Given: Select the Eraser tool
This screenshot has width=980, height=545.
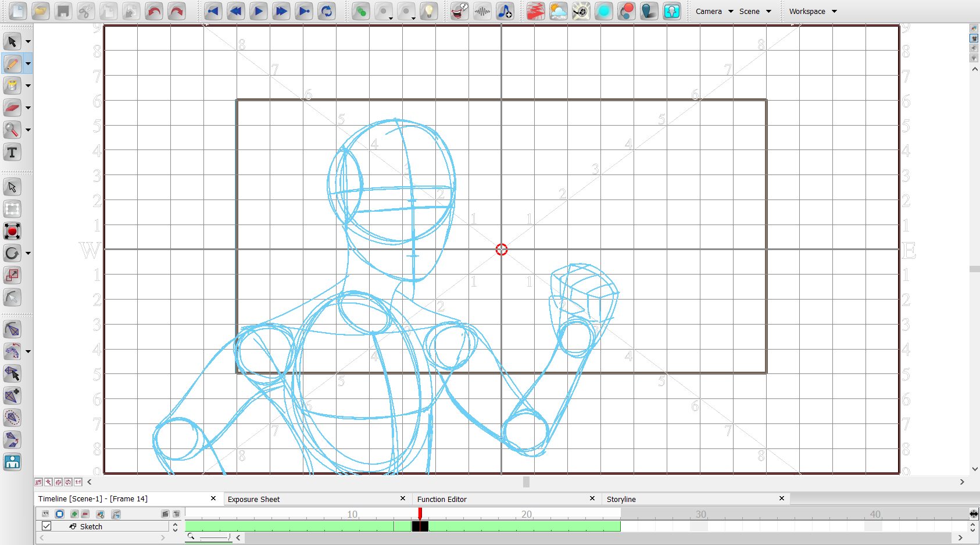Looking at the screenshot, I should [12, 108].
